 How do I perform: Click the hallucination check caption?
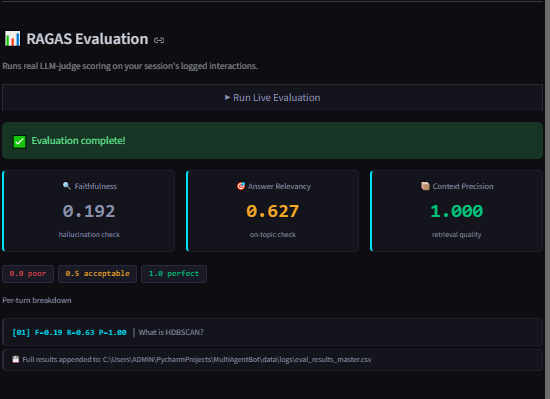pyautogui.click(x=89, y=235)
